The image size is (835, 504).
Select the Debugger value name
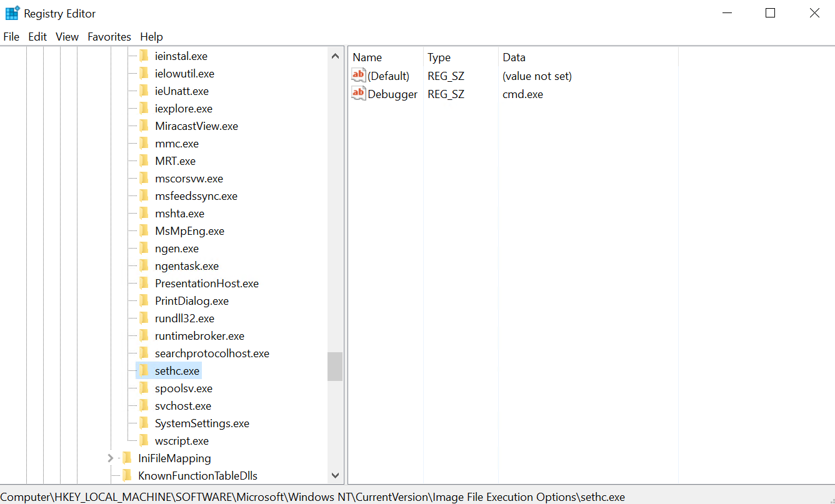[x=392, y=94]
